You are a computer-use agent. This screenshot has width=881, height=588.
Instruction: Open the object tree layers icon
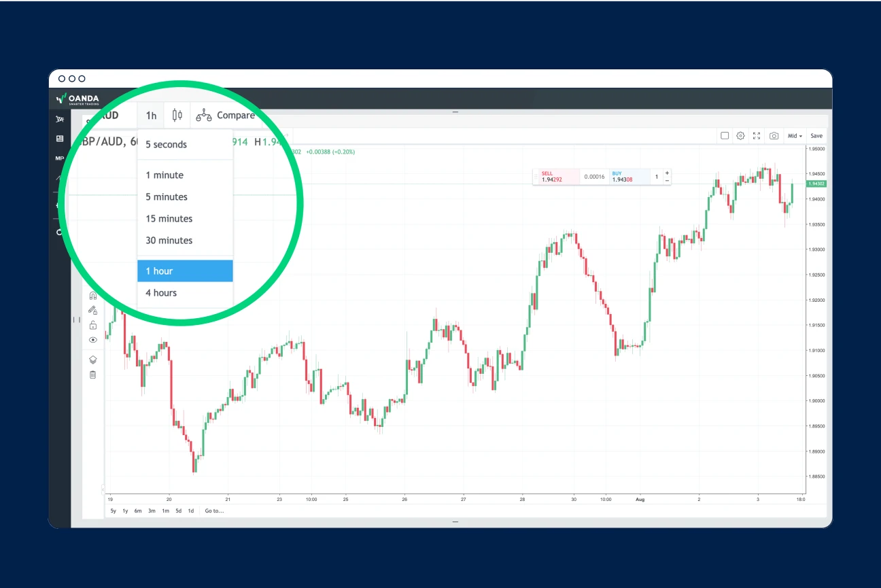93,360
